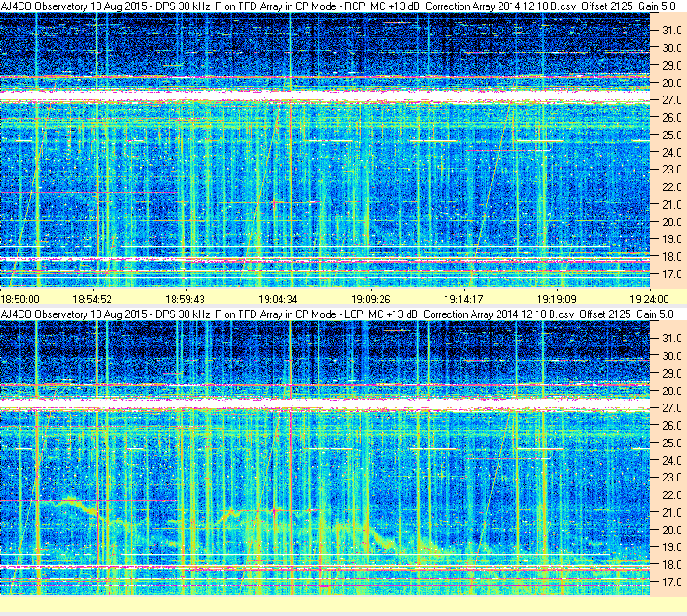This screenshot has width=687, height=616.
Task: Click the 18.0 frequency label on LCP chart
Action: 671,565
